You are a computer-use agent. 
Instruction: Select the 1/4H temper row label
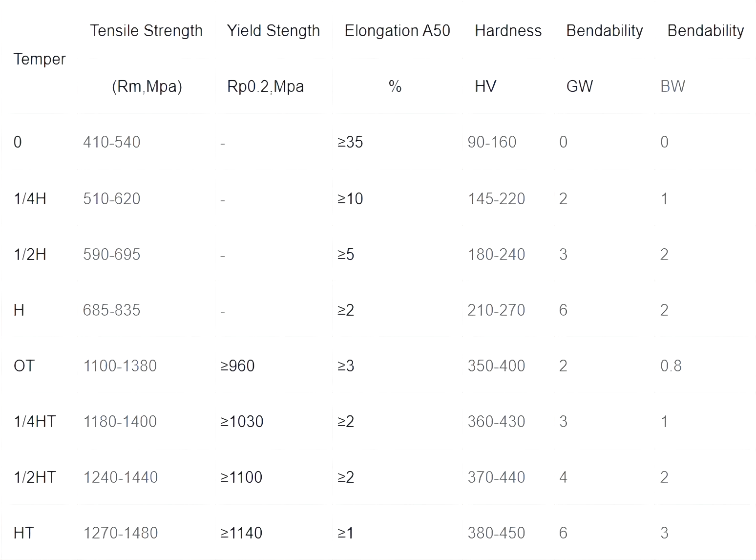pyautogui.click(x=30, y=199)
